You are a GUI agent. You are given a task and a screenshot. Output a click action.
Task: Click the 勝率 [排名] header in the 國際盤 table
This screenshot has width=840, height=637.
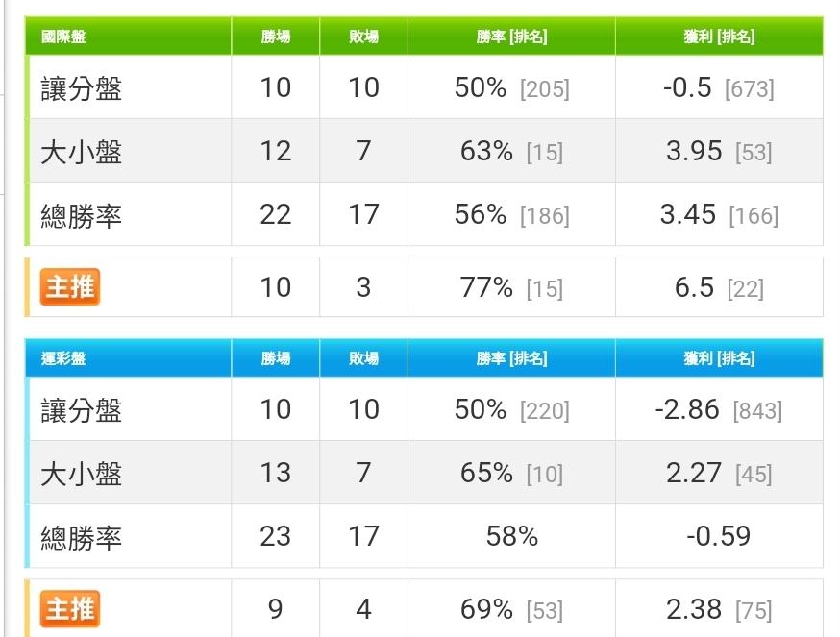[511, 37]
